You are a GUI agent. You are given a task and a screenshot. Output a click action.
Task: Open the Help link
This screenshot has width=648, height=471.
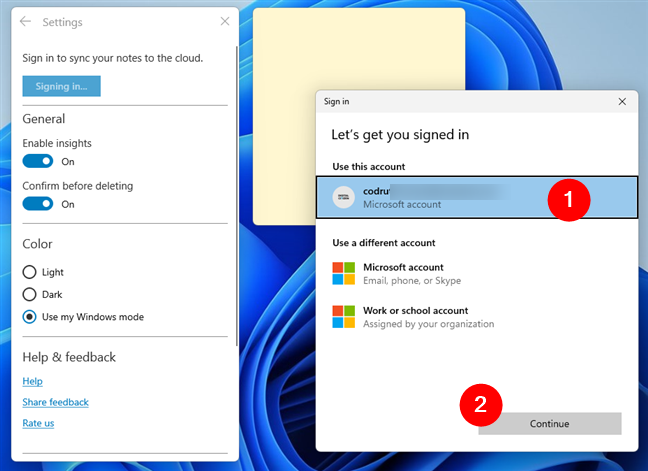[33, 381]
